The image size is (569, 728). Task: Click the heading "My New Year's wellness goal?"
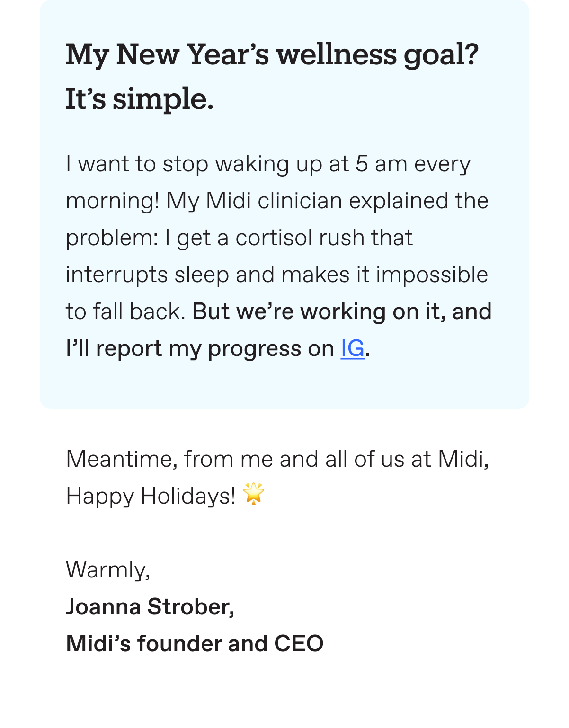[272, 54]
